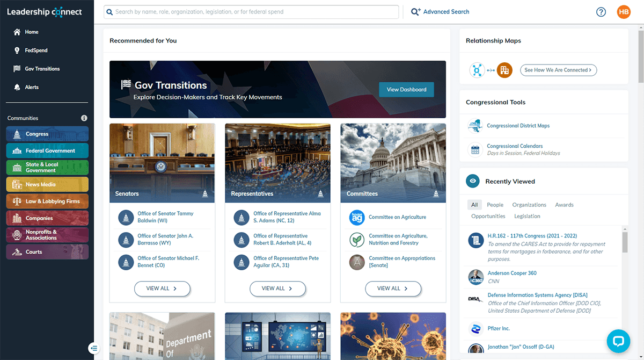Click See How We Are Connected button
Image resolution: width=644 pixels, height=360 pixels.
coord(558,70)
